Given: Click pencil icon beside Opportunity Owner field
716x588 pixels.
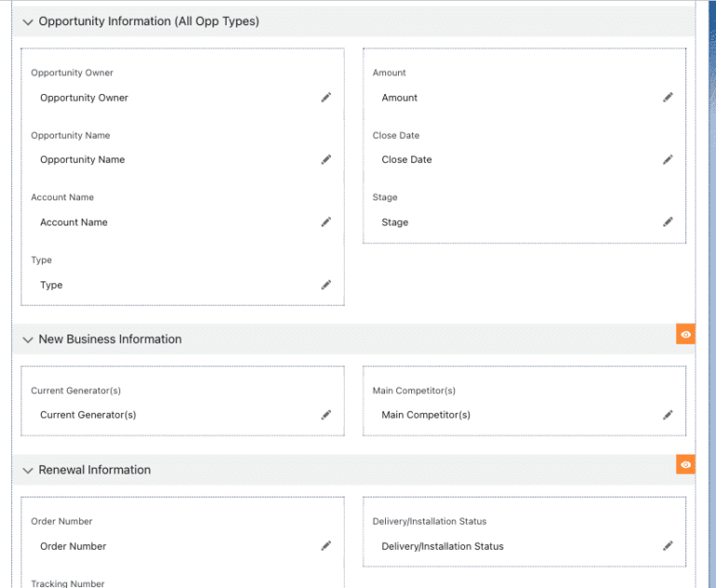Looking at the screenshot, I should [326, 97].
